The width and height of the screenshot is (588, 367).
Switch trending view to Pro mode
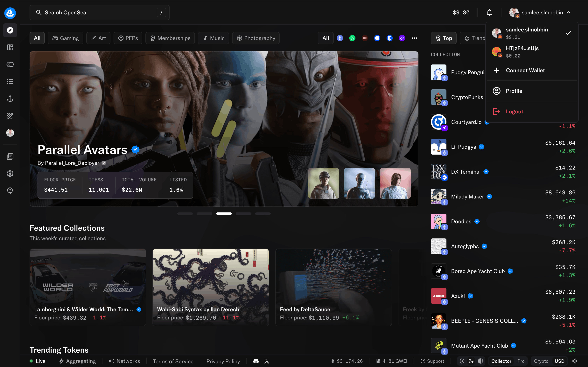point(521,361)
